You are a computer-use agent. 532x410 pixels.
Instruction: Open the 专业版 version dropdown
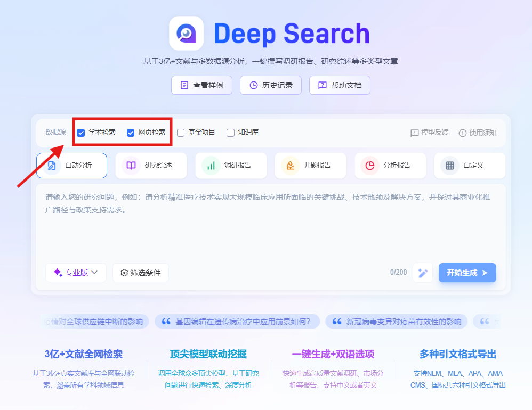point(76,273)
